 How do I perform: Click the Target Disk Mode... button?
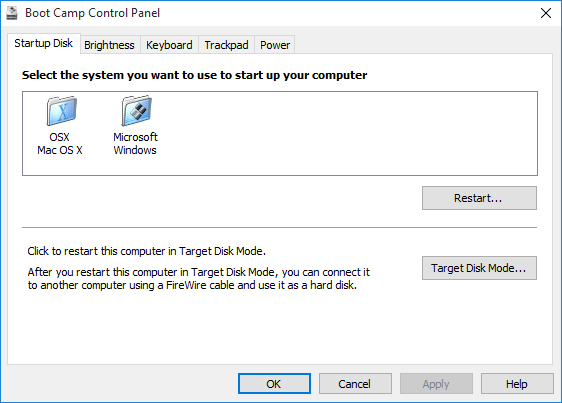pos(479,268)
